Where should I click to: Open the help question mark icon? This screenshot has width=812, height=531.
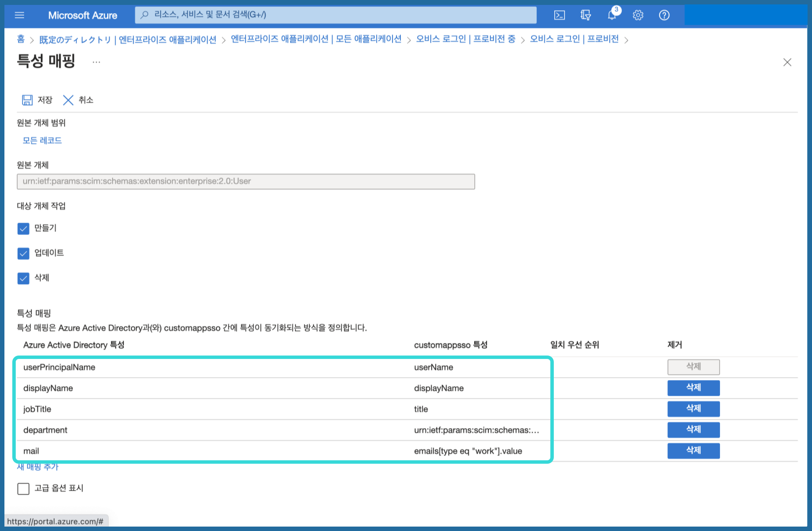coord(664,15)
